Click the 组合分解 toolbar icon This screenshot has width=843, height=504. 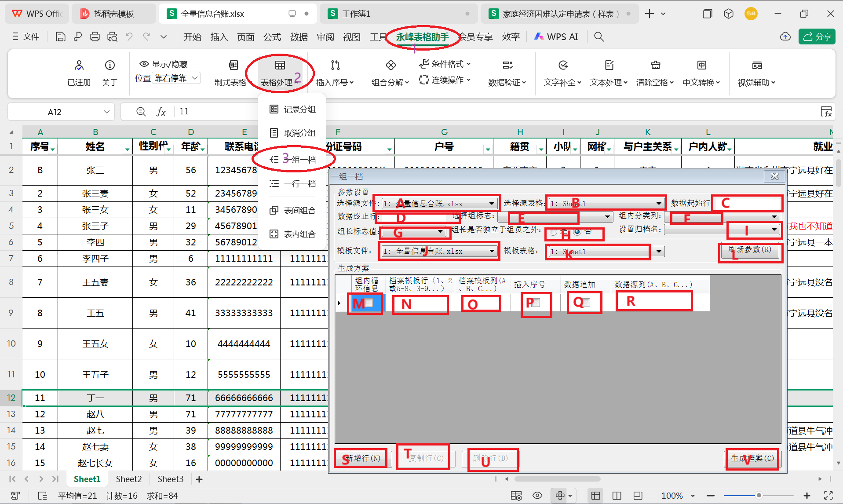point(390,72)
